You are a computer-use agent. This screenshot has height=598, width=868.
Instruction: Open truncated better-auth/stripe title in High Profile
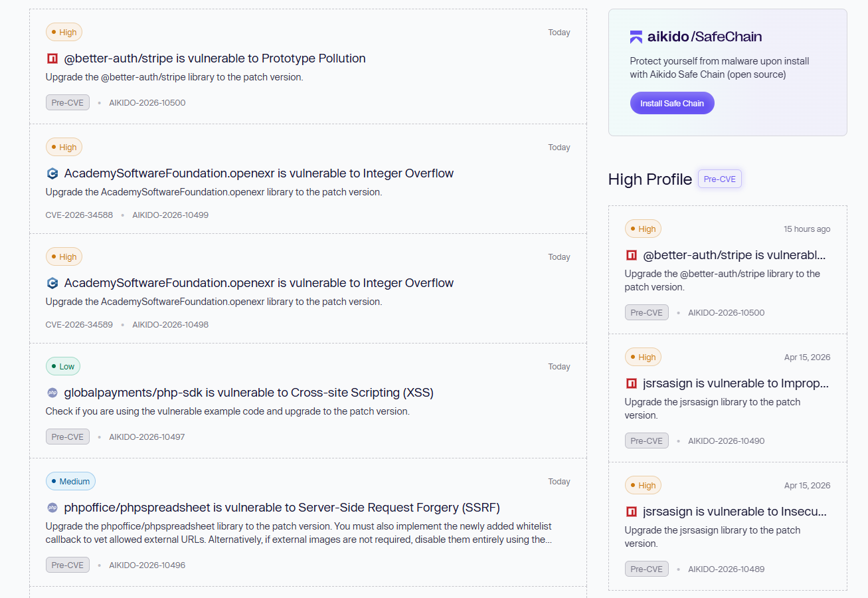tap(735, 255)
